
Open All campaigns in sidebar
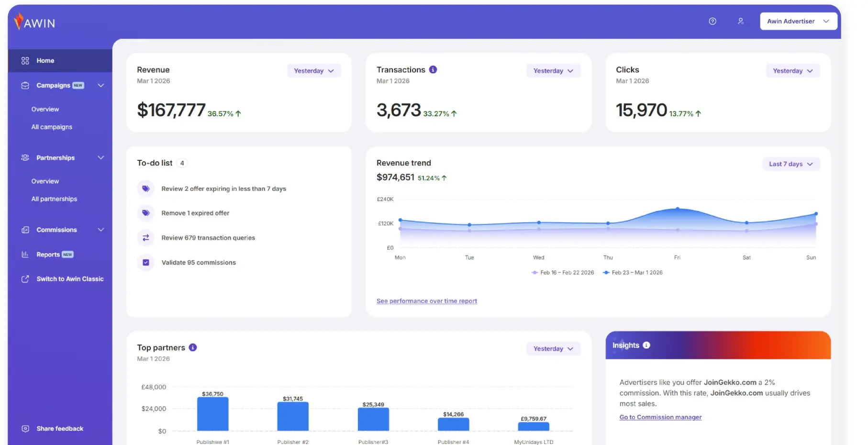(52, 127)
